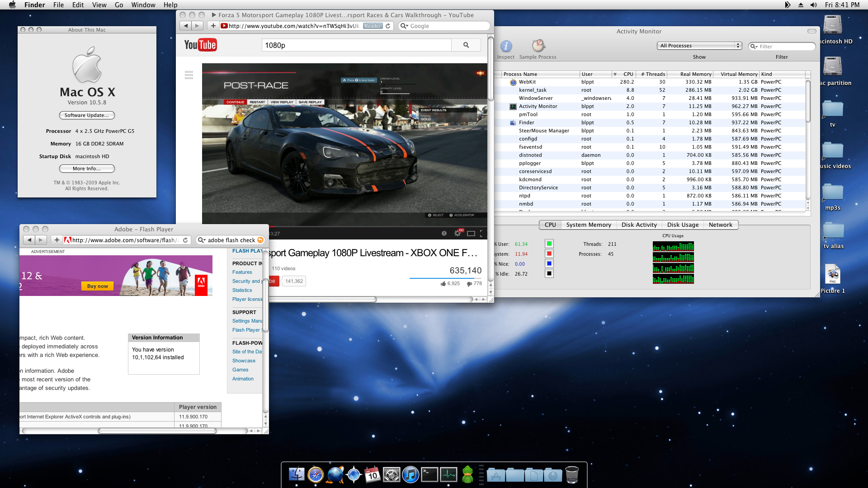The width and height of the screenshot is (868, 488).
Task: Reload the YouTube page in the address bar
Action: tap(388, 26)
